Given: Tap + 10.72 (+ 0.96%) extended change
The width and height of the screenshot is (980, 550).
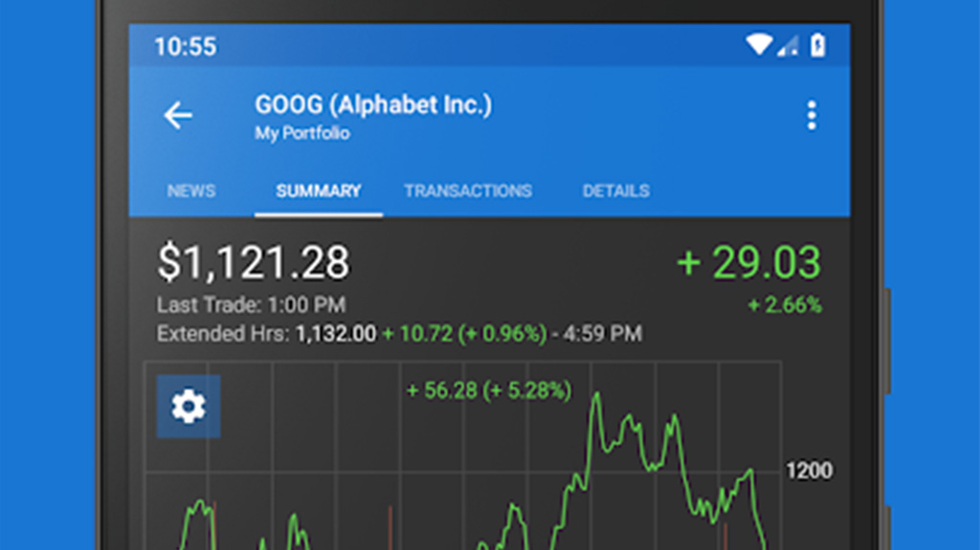Looking at the screenshot, I should (x=464, y=334).
